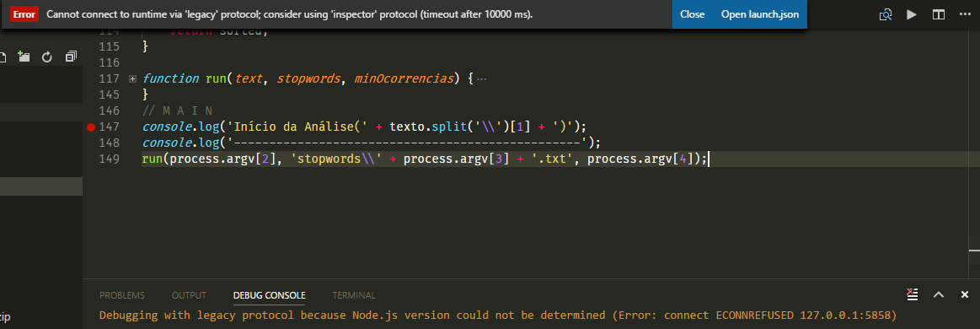This screenshot has height=329, width=980.
Task: Refresh the explorer file list
Action: click(x=47, y=57)
